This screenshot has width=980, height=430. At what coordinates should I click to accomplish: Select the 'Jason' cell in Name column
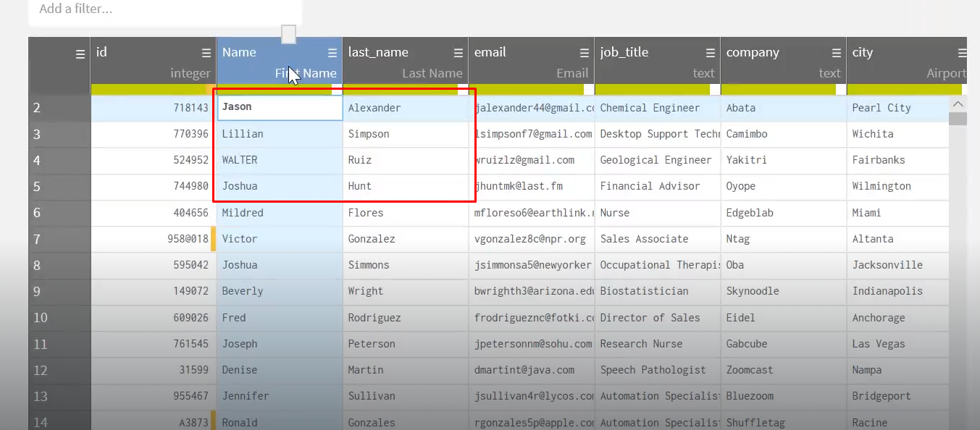(280, 107)
